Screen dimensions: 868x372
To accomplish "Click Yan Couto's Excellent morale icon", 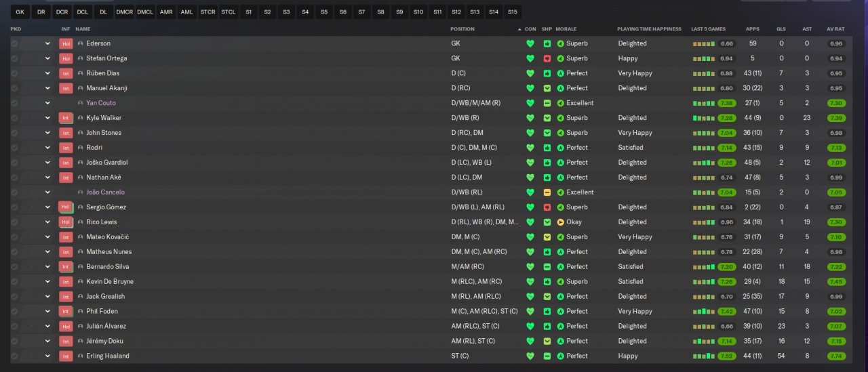I will point(561,103).
